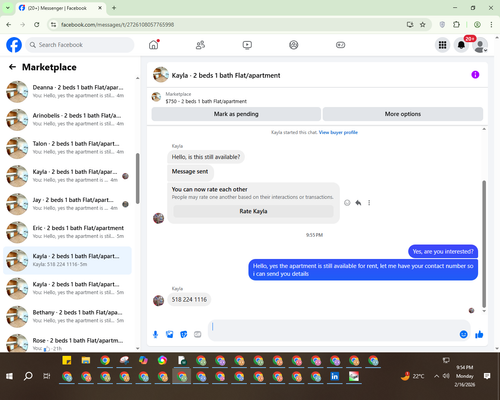Choose a sticker from the sticker icon

(x=184, y=334)
